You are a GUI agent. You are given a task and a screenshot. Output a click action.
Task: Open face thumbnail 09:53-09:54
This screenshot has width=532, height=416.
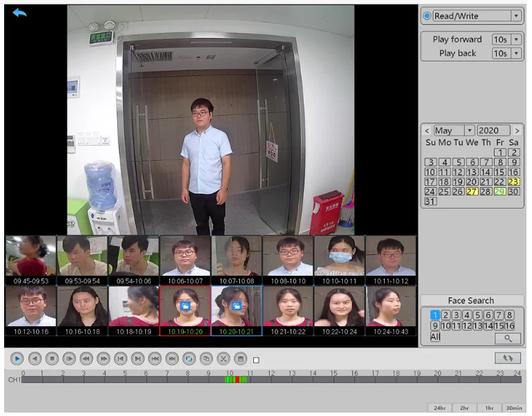82,261
